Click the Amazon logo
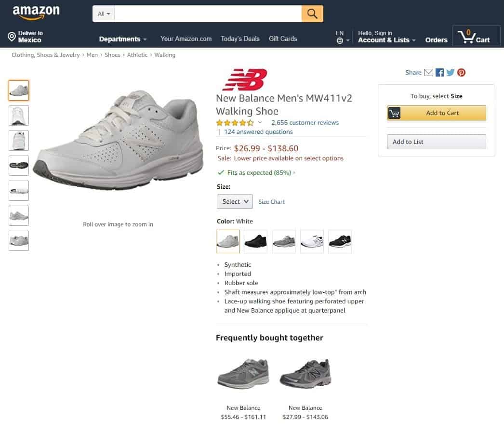 point(36,13)
